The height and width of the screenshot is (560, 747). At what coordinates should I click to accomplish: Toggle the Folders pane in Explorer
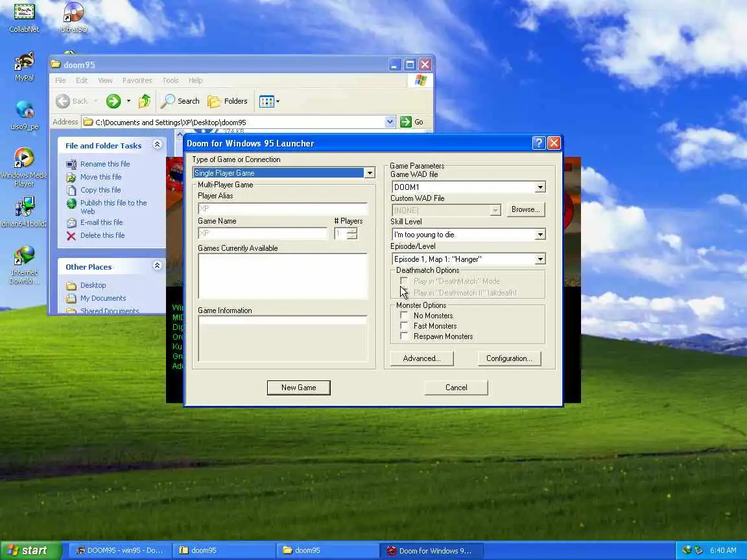[228, 101]
